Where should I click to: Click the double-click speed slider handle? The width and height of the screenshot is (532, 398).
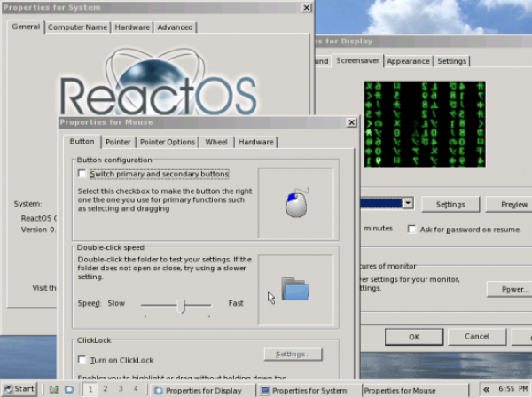click(x=181, y=305)
